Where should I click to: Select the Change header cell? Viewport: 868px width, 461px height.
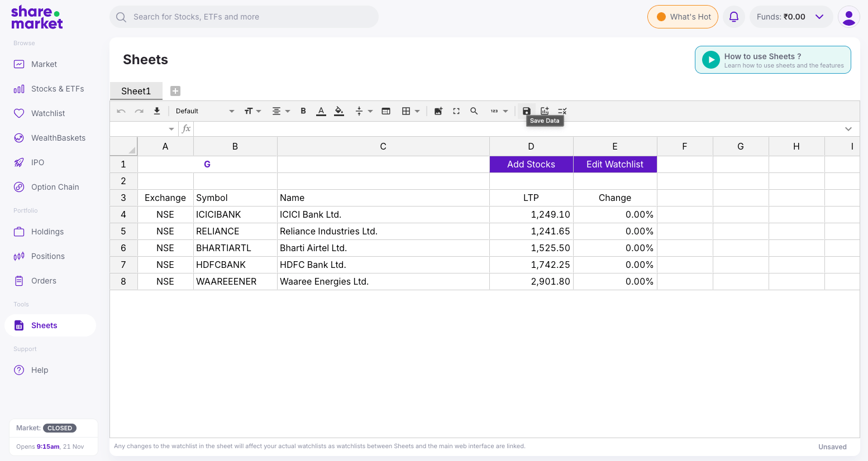pos(615,198)
